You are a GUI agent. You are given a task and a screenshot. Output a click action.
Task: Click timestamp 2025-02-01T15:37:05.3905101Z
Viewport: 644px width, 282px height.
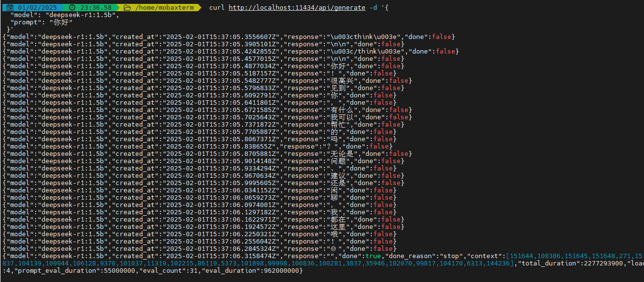221,44
